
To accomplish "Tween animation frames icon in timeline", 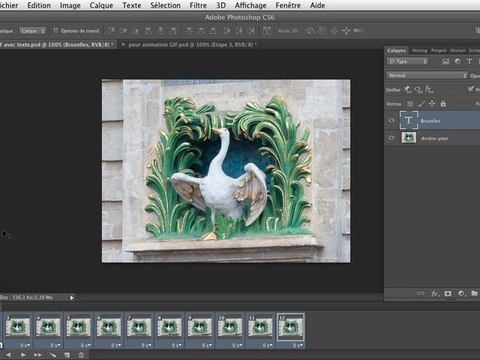I will [x=53, y=355].
